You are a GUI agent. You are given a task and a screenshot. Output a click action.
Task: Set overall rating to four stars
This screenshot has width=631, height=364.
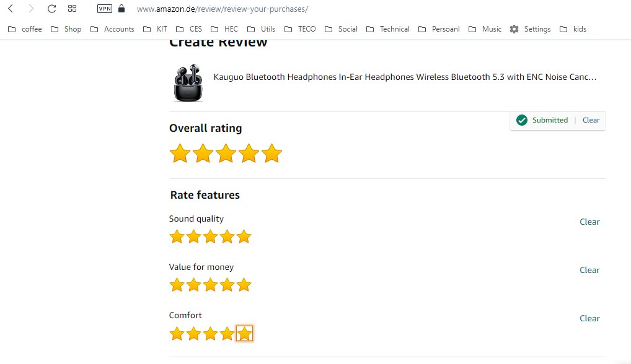tap(249, 154)
